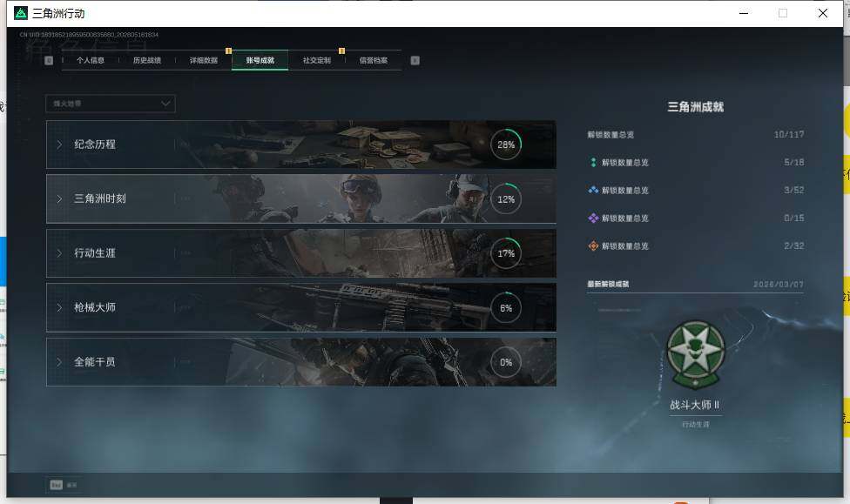Viewport: 850px width, 504px height.
Task: Click the 12% progress ring on 三角洲时刻
Action: [506, 198]
